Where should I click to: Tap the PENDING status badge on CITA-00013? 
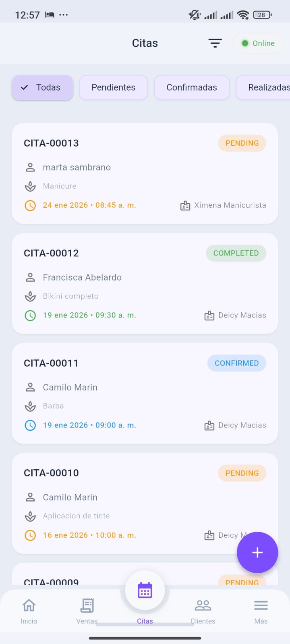click(x=242, y=143)
